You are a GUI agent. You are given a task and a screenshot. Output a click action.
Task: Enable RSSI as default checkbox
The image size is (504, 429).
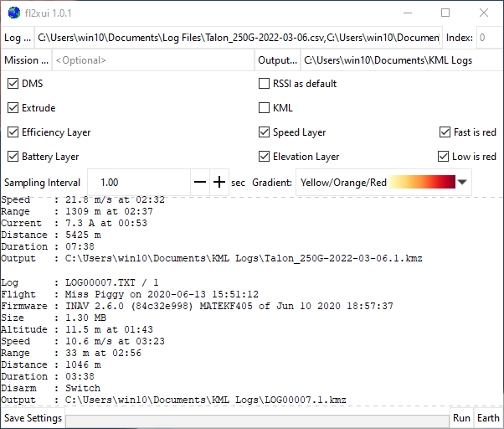(x=265, y=84)
